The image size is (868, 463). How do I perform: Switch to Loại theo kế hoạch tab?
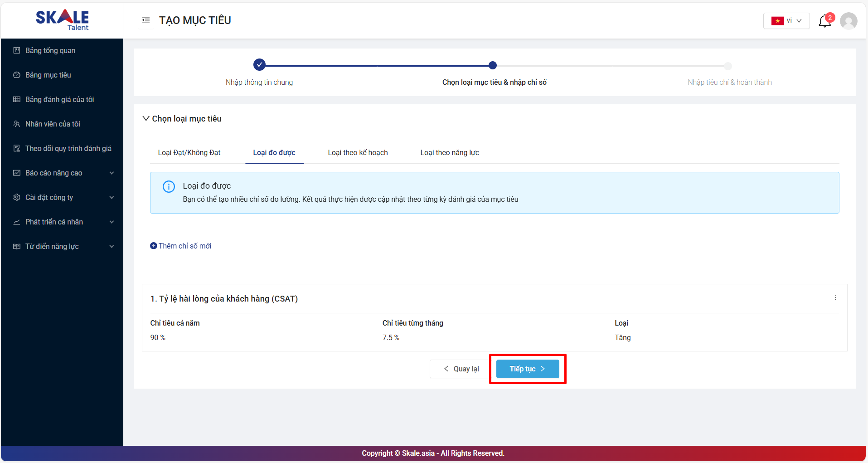coord(358,152)
